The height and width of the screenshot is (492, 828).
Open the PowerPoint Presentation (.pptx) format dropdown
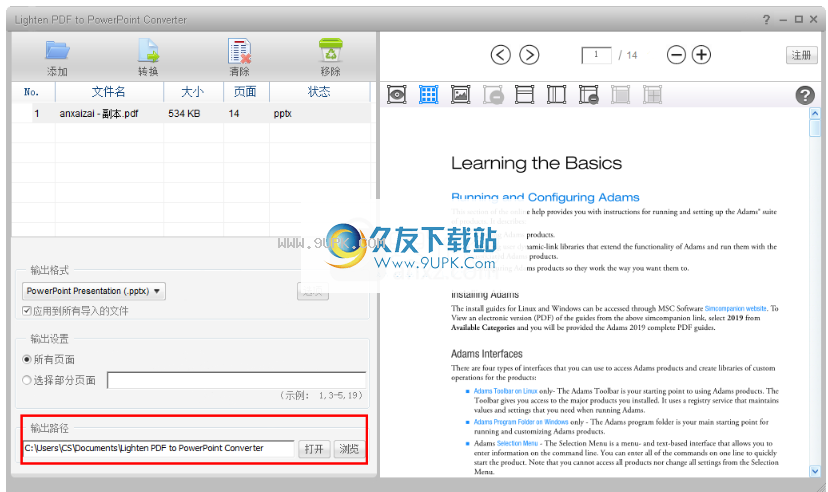point(94,291)
